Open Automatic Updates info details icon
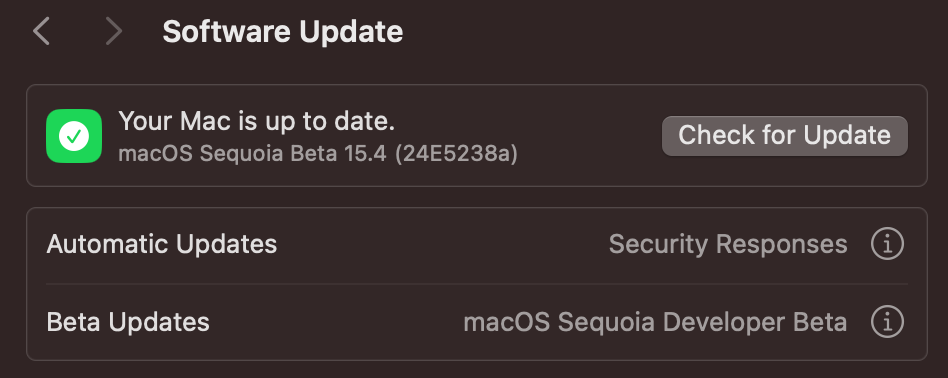 coord(887,244)
